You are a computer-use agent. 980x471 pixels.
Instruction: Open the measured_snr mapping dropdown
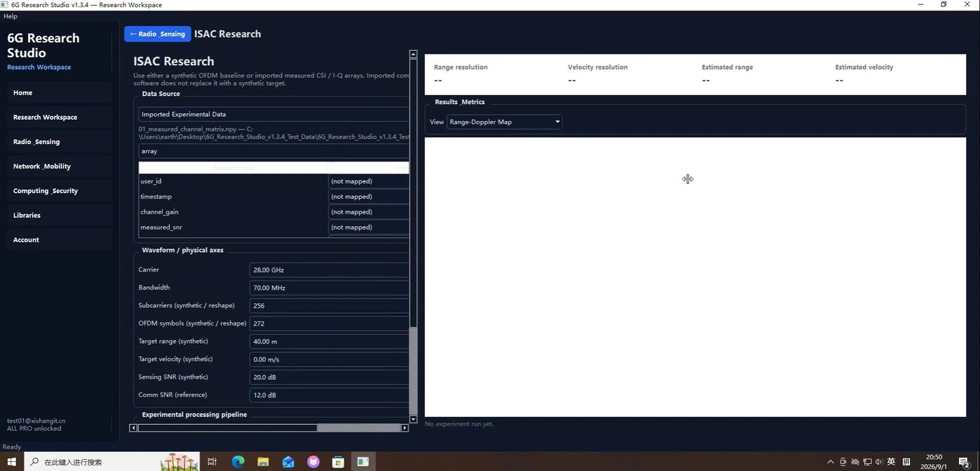(368, 227)
